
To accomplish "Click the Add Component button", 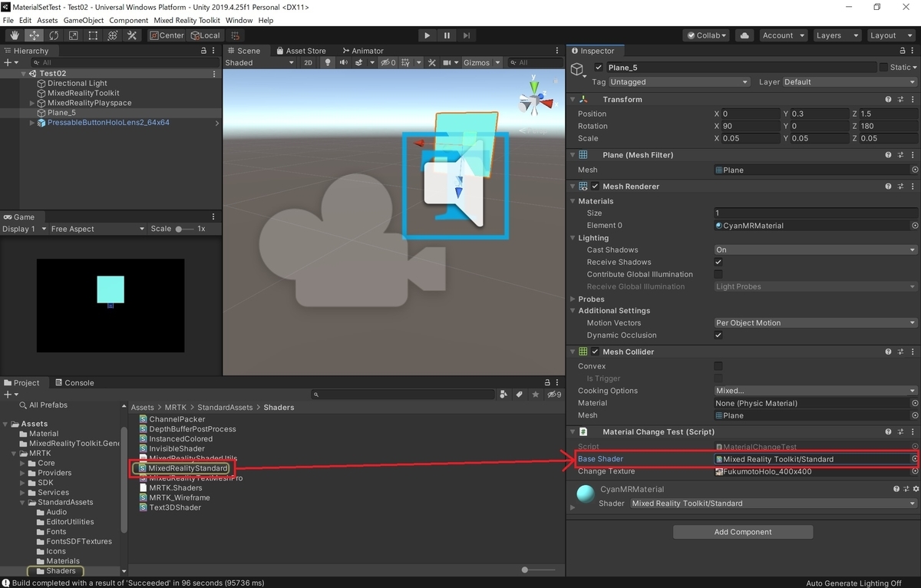I will (x=743, y=532).
